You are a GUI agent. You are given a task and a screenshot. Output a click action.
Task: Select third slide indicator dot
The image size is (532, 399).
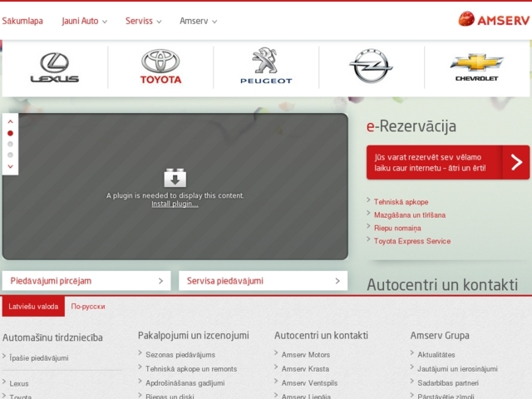[x=10, y=155]
